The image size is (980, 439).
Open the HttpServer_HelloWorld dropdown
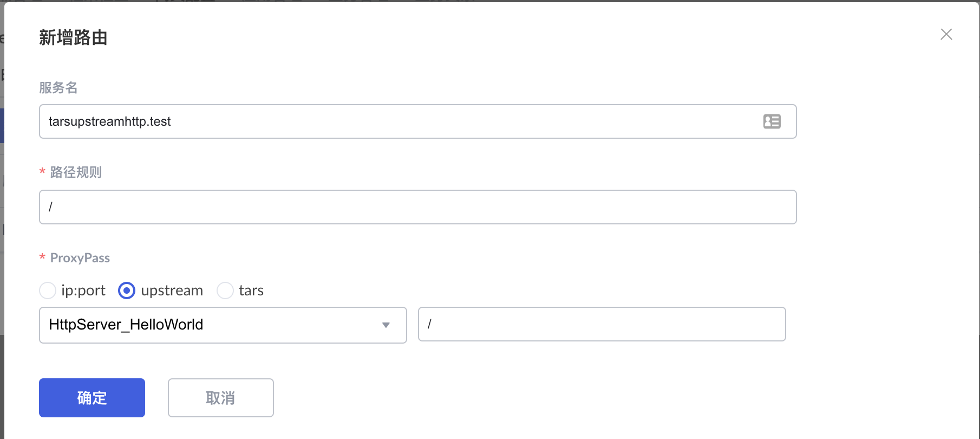pos(217,325)
